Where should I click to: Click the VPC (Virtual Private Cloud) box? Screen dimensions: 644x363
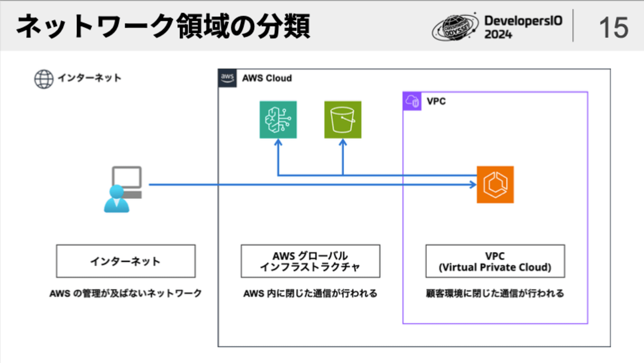[x=495, y=261]
